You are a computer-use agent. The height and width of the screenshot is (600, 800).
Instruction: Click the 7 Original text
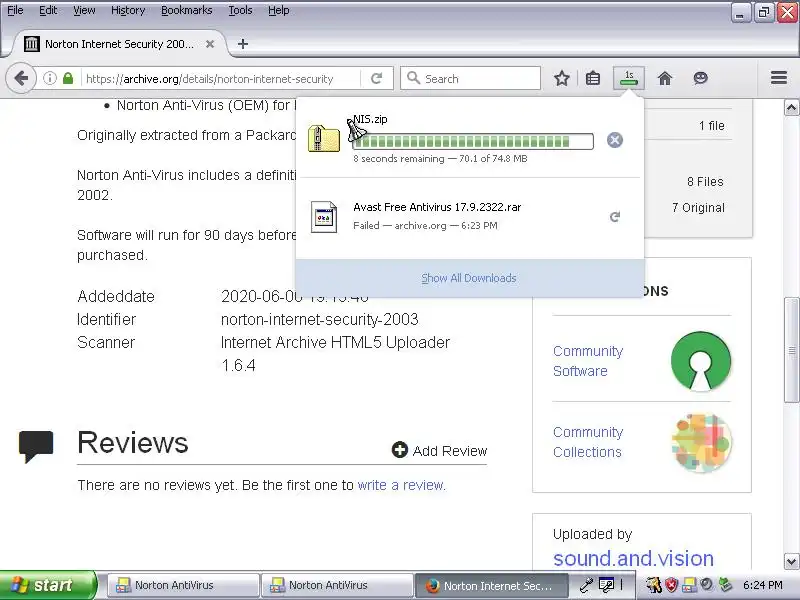click(x=698, y=208)
